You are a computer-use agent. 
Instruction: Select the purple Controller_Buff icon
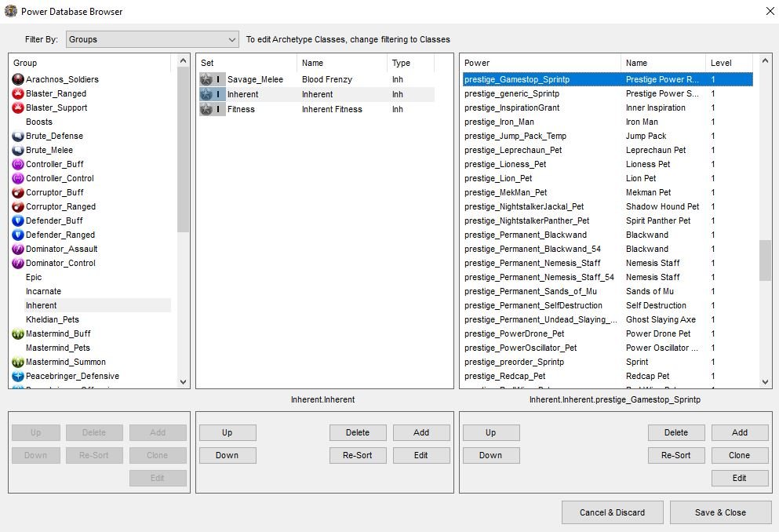click(x=17, y=164)
